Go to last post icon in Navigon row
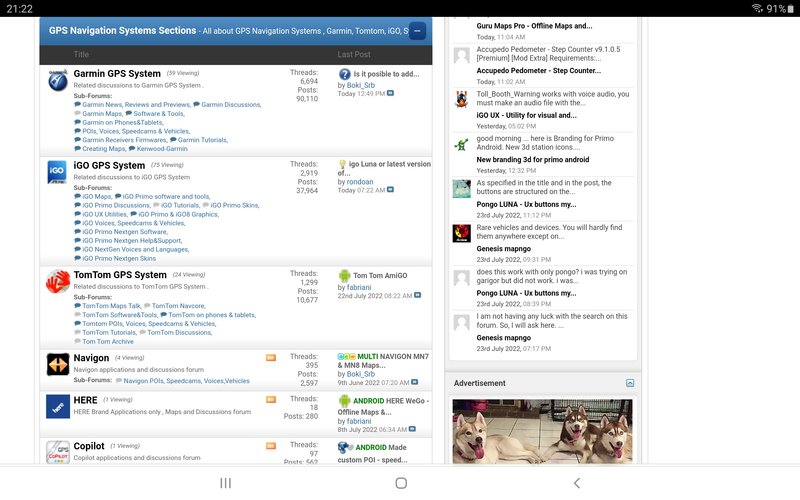The height and width of the screenshot is (500, 800). click(x=414, y=382)
